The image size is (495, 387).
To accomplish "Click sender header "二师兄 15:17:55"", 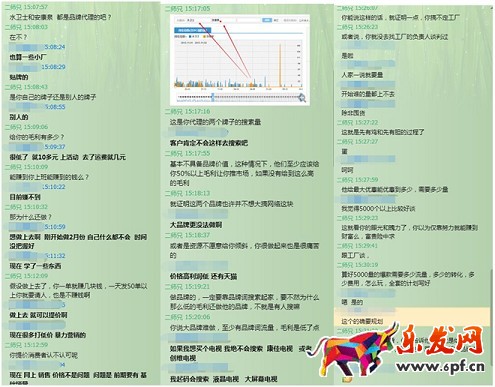I will pos(187,153).
